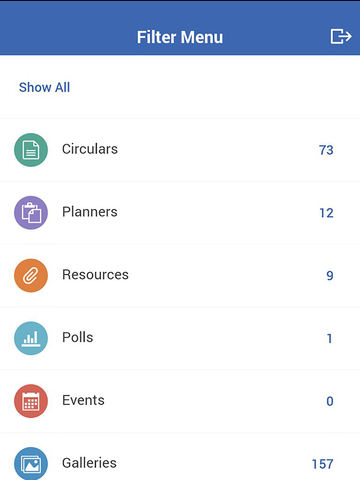
Task: Choose the Resources filter label
Action: click(x=95, y=275)
